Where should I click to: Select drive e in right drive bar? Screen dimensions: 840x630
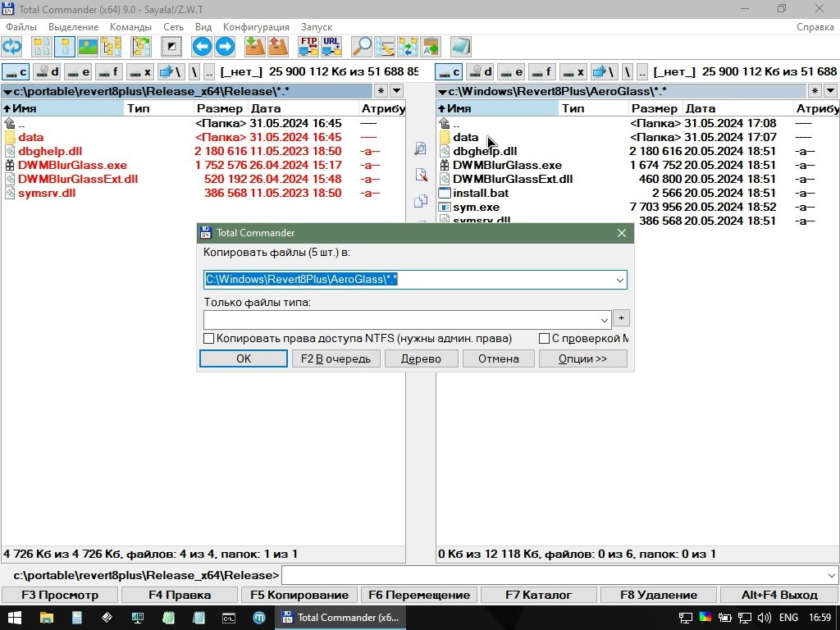(511, 71)
